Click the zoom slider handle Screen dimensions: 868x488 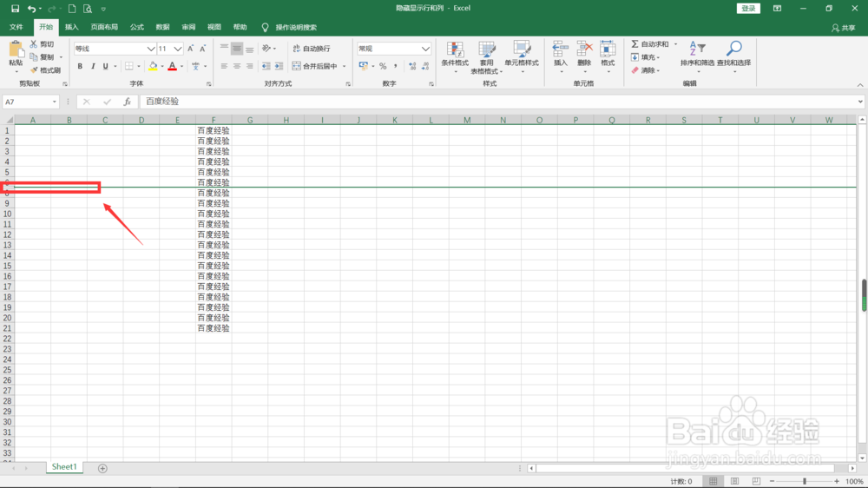[x=805, y=481]
